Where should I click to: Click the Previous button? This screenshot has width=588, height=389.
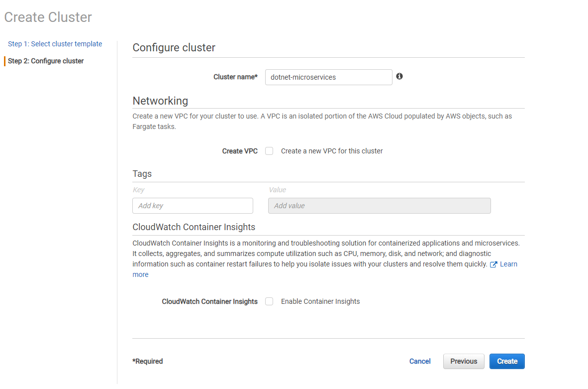[x=464, y=361]
